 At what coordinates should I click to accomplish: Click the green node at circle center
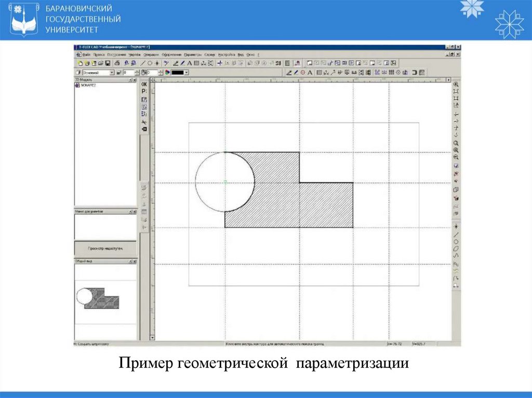pyautogui.click(x=225, y=182)
